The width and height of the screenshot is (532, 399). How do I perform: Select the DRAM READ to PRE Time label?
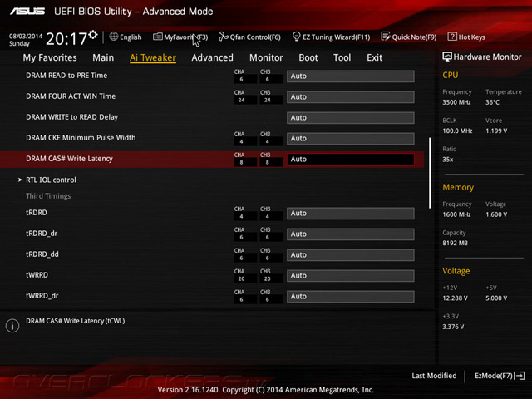click(66, 76)
